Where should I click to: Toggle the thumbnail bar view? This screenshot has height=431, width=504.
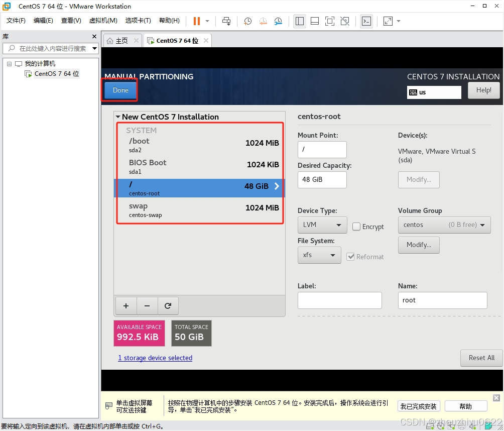point(315,21)
